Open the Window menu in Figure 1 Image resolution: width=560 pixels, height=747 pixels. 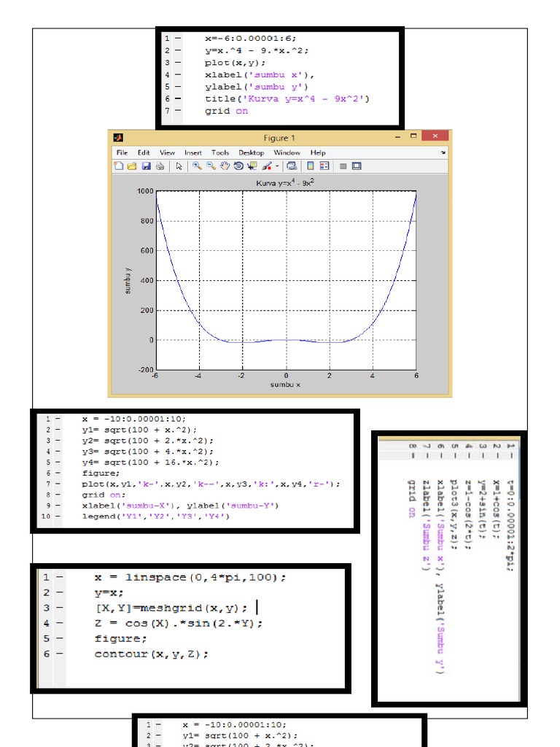287,152
